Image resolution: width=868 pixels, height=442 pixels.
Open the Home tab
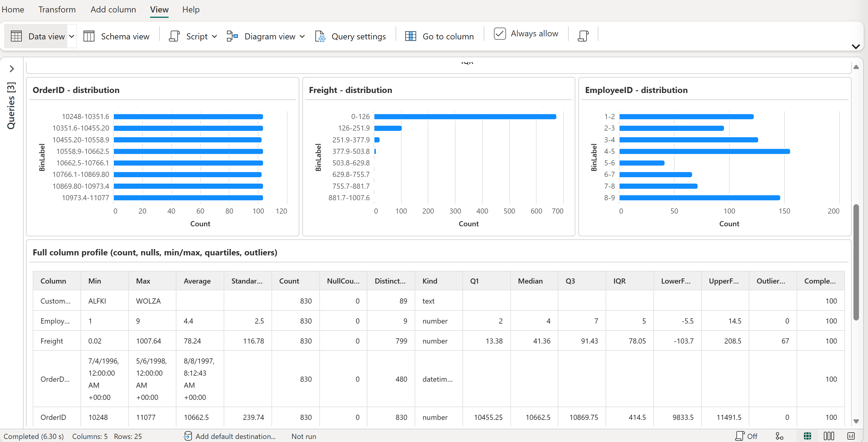tap(13, 9)
